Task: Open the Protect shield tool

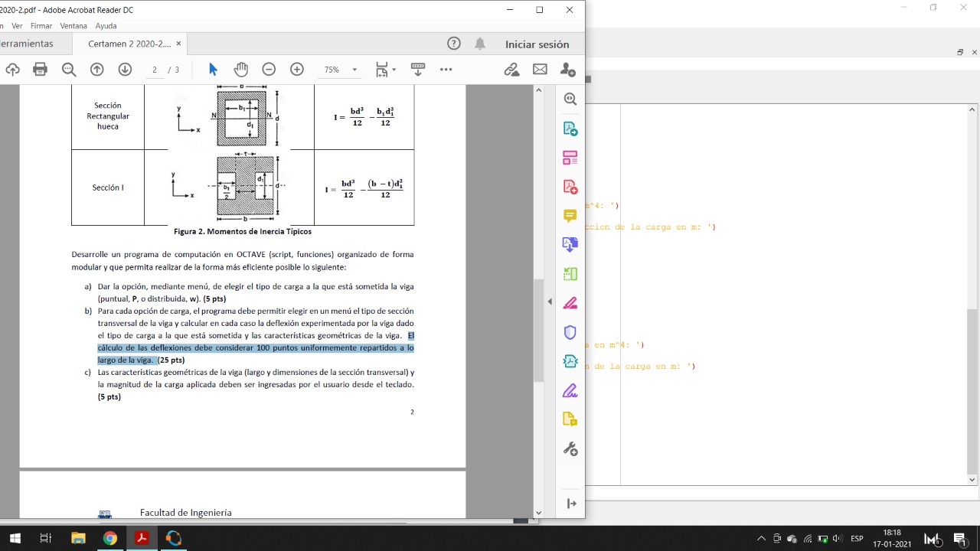Action: point(570,332)
